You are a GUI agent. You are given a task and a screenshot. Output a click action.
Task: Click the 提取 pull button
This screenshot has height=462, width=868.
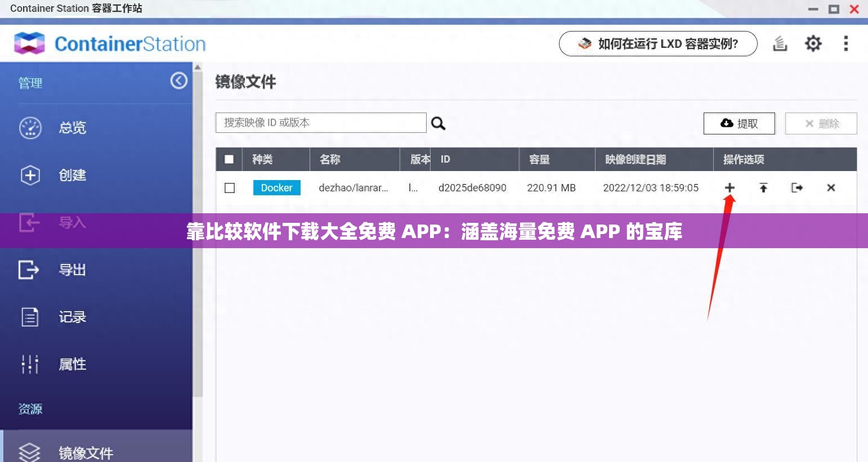coord(739,123)
